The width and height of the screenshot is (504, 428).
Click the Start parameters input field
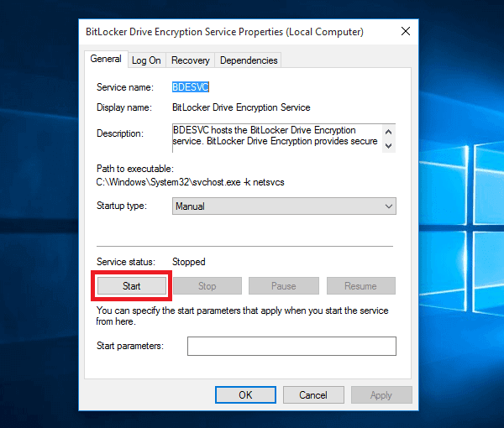point(291,346)
